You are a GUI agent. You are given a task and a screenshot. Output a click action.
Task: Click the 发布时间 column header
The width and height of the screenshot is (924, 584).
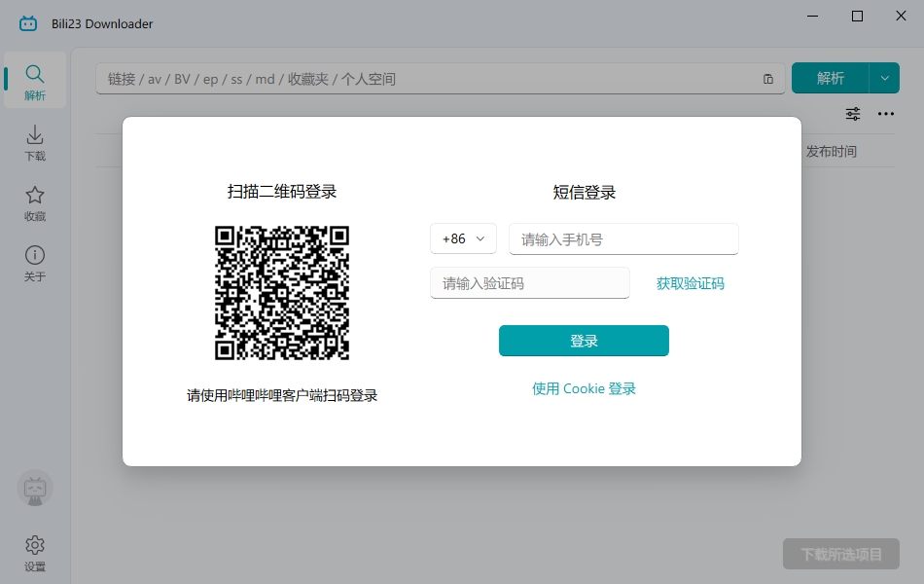point(831,152)
